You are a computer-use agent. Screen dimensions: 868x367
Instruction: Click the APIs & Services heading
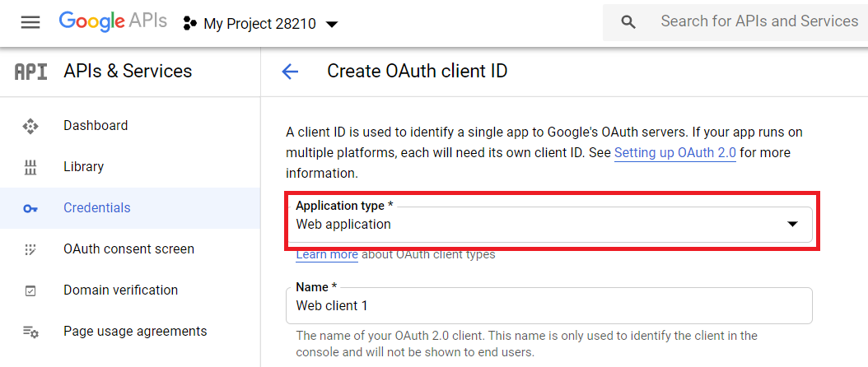pos(128,71)
